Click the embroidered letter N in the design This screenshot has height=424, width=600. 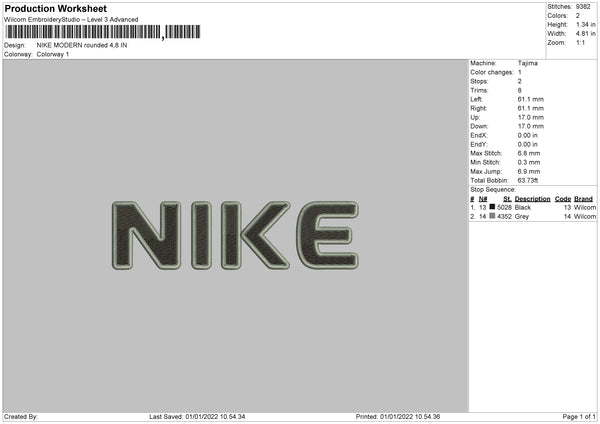pos(146,235)
